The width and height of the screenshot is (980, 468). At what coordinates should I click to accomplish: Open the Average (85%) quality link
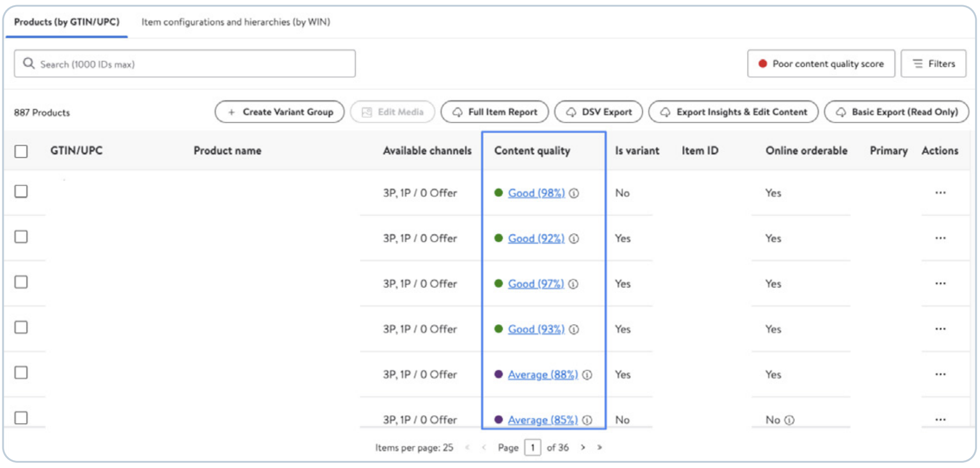(543, 420)
